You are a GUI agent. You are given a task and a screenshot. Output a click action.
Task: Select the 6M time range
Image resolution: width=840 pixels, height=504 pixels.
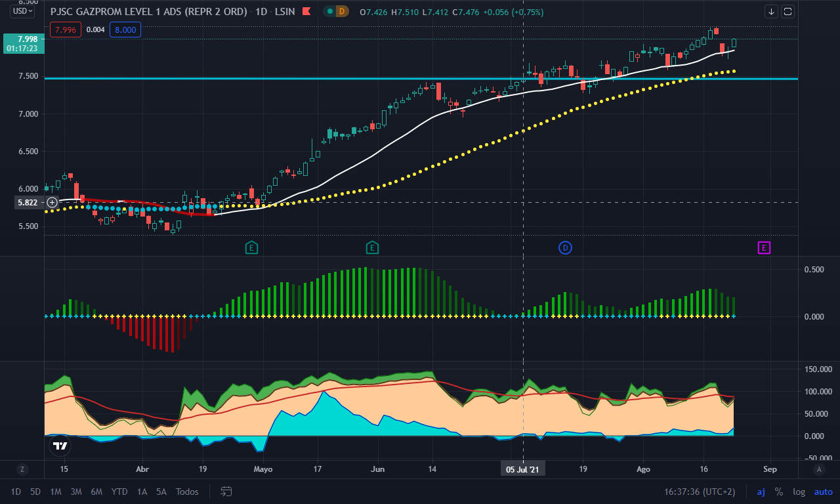tap(96, 492)
